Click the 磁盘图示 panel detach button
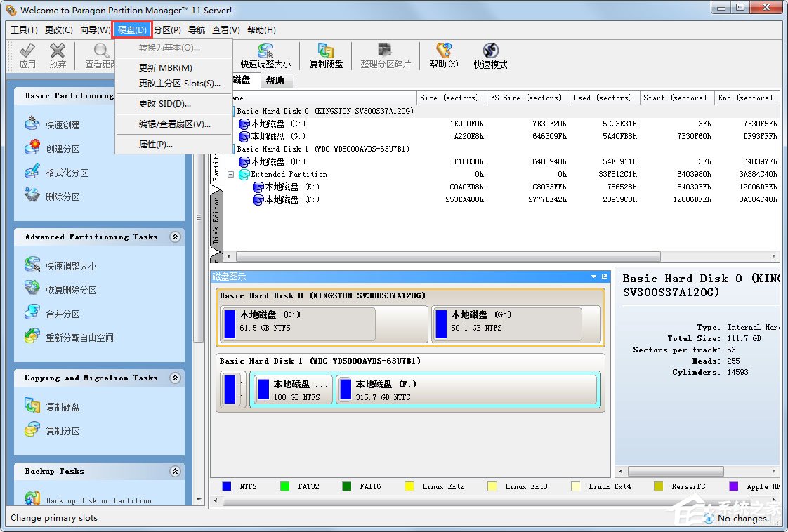Viewport: 788px width, 532px height. [604, 277]
